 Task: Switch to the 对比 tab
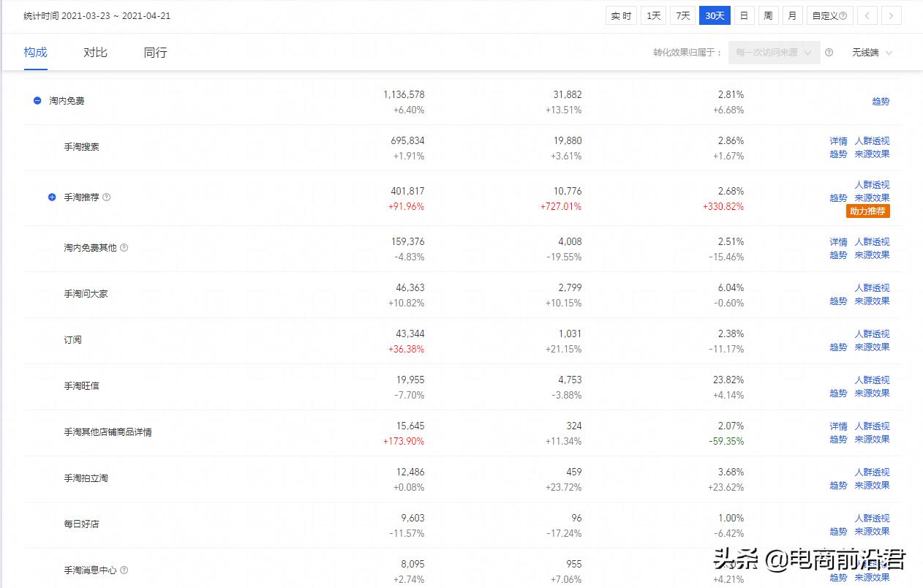95,52
